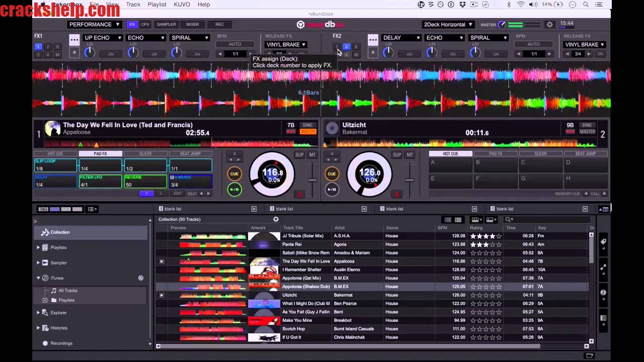
Task: Switch to artwork list view icon
Action: [x=458, y=220]
